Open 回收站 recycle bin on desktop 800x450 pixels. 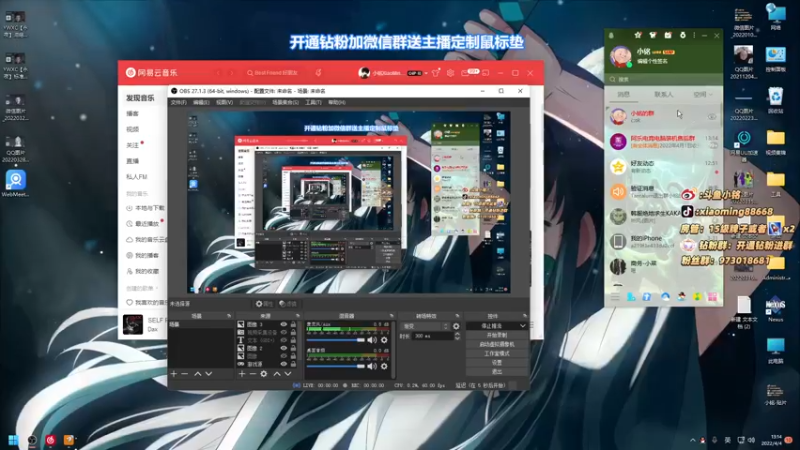click(x=776, y=100)
